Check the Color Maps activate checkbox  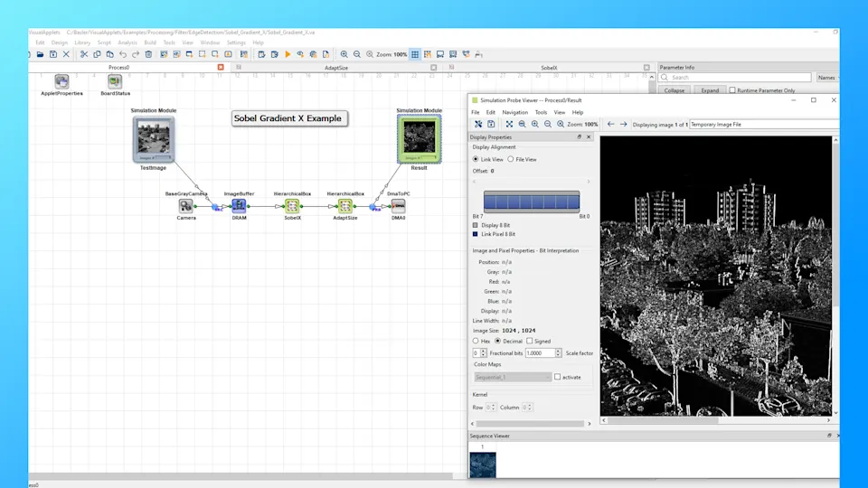click(x=558, y=377)
